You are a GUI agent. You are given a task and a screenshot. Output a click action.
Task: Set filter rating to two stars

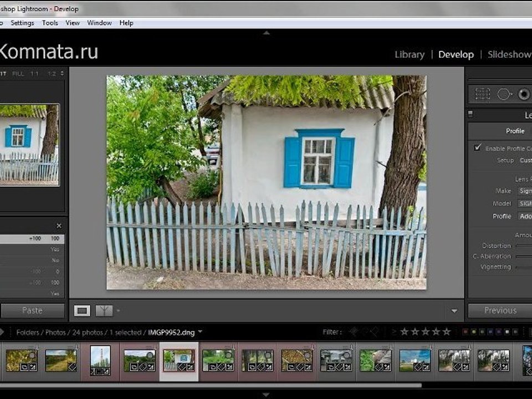[x=415, y=331]
